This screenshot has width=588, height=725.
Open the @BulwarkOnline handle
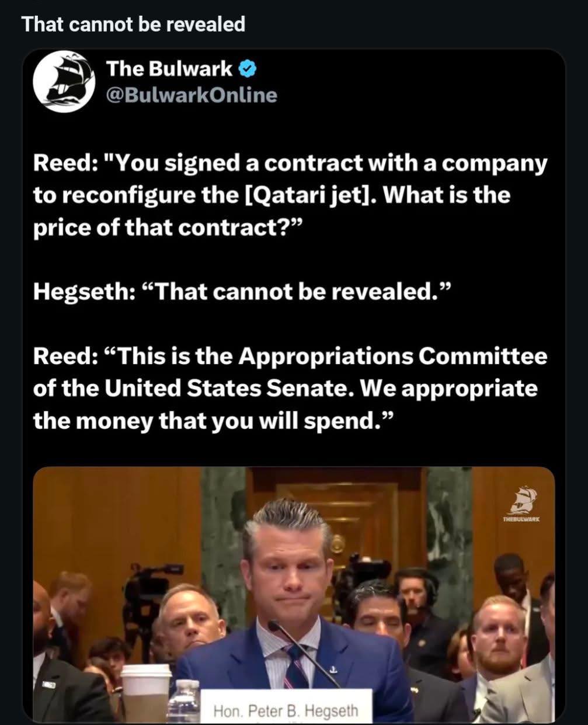192,95
